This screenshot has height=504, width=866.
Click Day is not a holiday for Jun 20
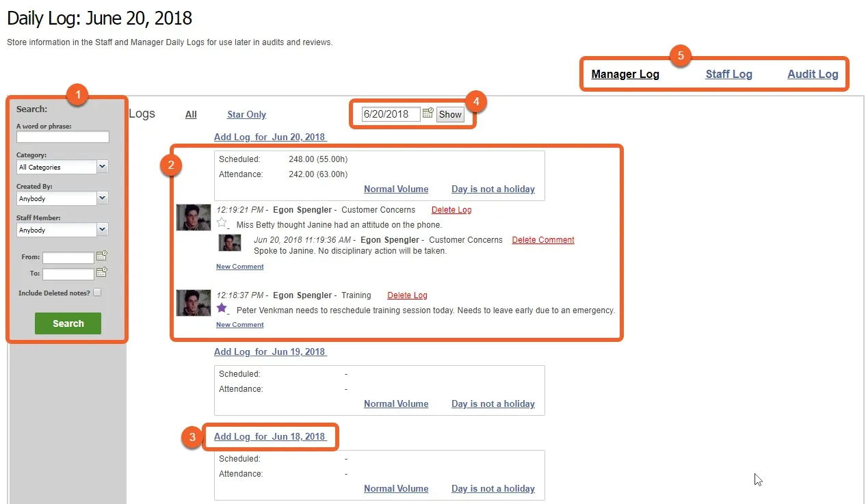[493, 189]
